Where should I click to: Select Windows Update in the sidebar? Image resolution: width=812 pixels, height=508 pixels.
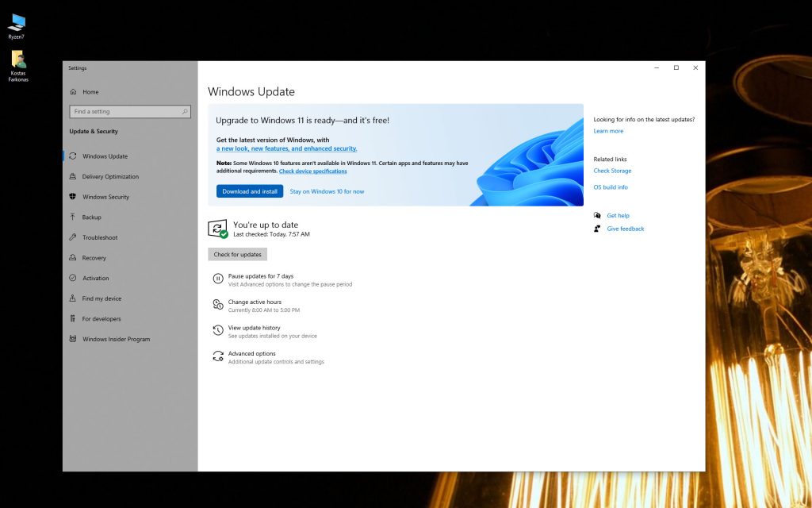pyautogui.click(x=72, y=156)
